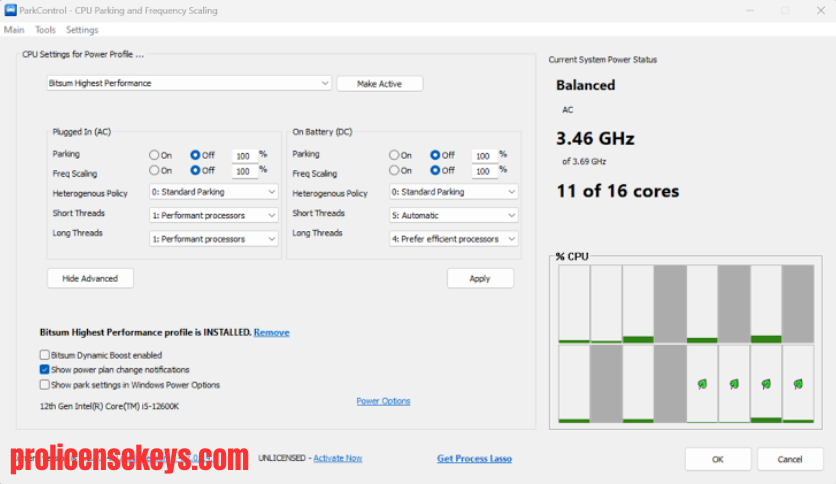Click the first efficiency core leaf icon

702,384
